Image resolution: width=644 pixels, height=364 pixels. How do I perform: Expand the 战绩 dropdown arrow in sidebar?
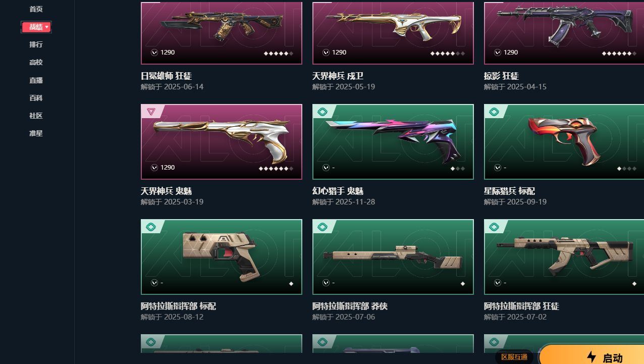tap(47, 27)
